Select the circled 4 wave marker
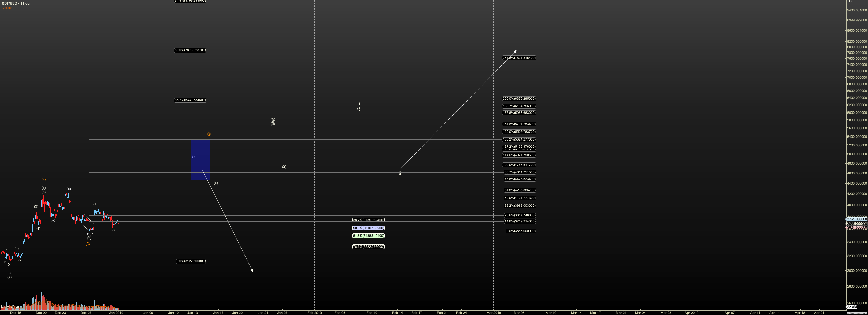This screenshot has width=868, height=315. [284, 167]
